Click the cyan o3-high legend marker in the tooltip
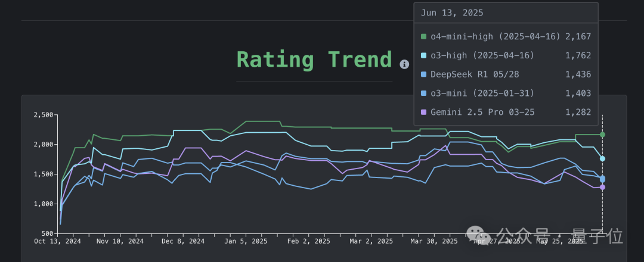Image resolution: width=644 pixels, height=262 pixels. 424,55
